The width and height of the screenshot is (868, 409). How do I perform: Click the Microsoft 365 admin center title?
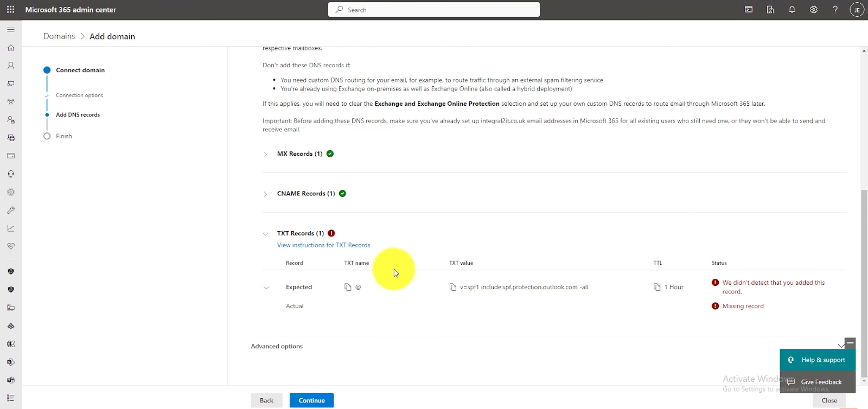[71, 10]
